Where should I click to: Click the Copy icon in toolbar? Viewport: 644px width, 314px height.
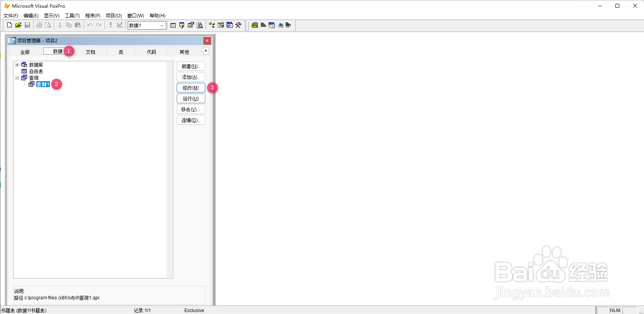69,25
